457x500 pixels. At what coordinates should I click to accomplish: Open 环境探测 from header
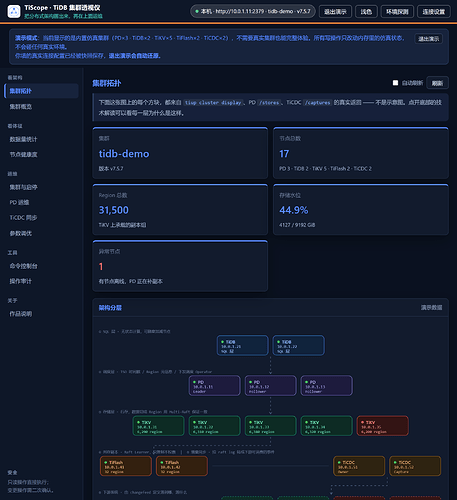pyautogui.click(x=397, y=12)
